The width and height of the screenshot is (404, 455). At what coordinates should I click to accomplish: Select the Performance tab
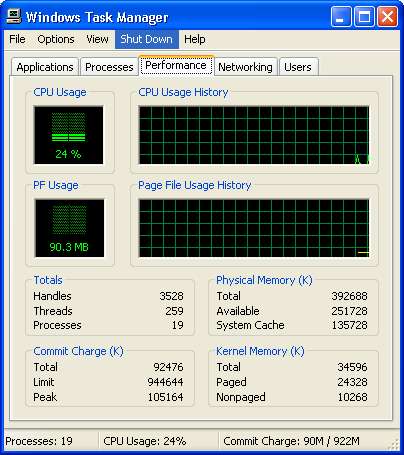tap(176, 65)
